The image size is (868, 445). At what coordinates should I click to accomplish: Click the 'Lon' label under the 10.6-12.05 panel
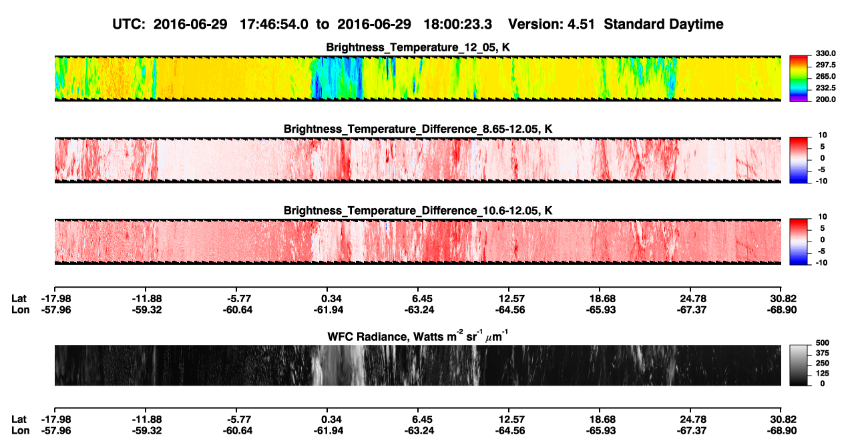click(x=20, y=310)
